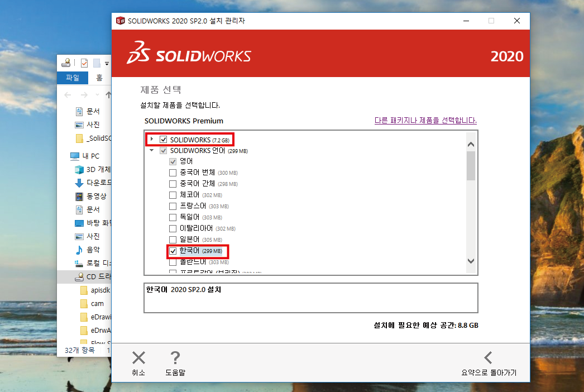The height and width of the screenshot is (392, 584).
Task: Toggle the 영어 language checkbox
Action: tap(173, 161)
